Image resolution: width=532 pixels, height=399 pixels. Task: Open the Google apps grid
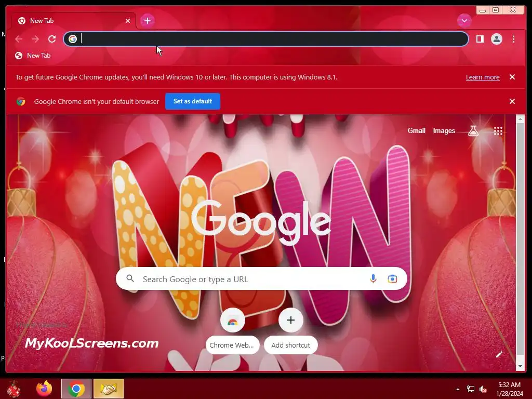[498, 130]
